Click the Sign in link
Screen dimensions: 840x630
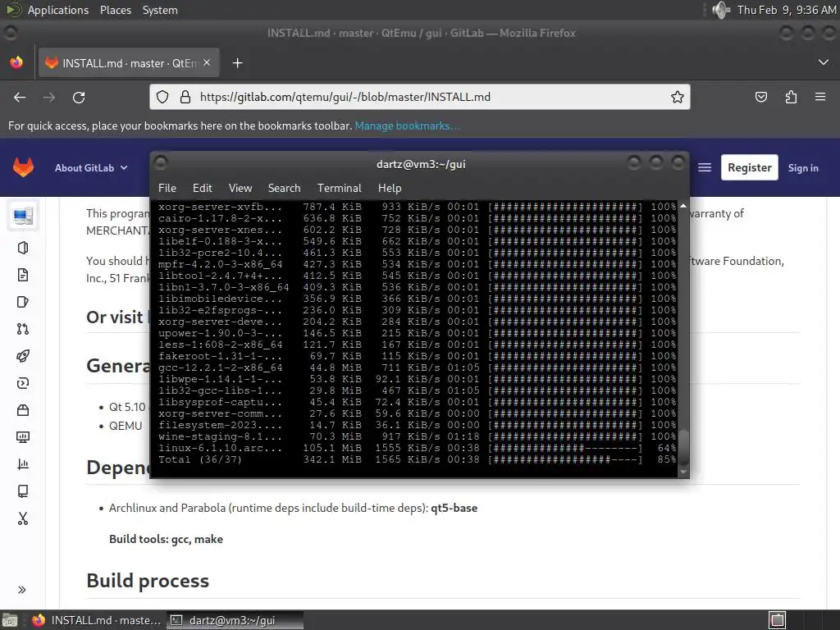point(803,167)
